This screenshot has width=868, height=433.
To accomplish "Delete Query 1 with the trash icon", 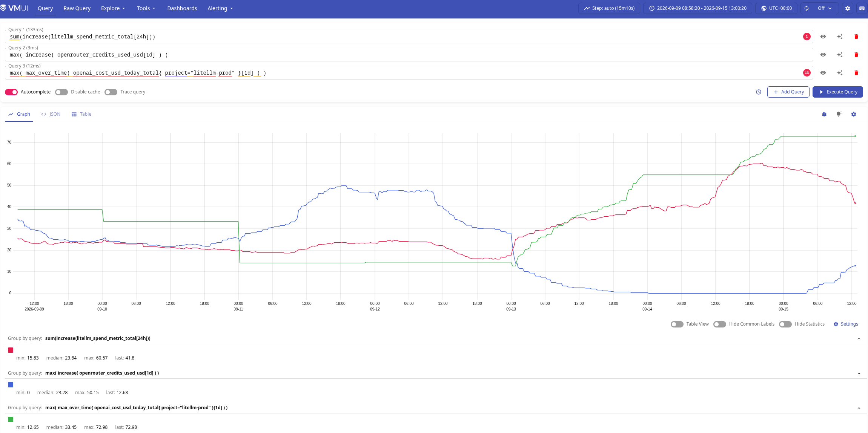I will point(856,37).
